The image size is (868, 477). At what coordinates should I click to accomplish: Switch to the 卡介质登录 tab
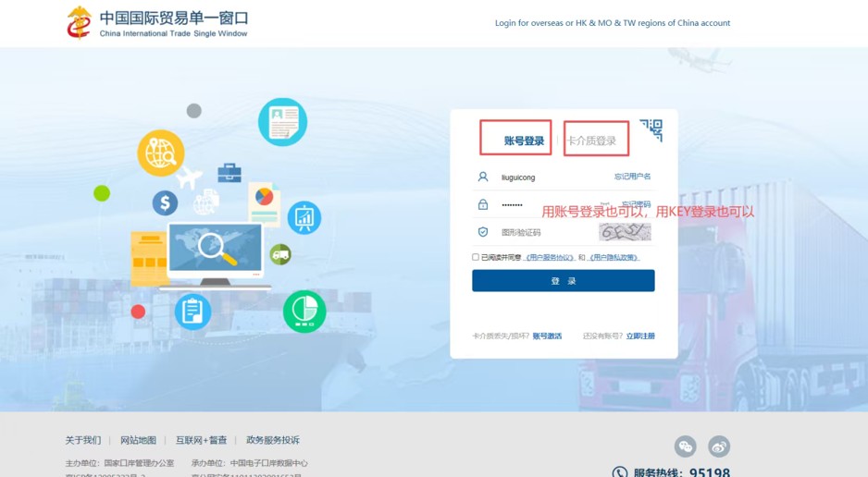tap(591, 141)
